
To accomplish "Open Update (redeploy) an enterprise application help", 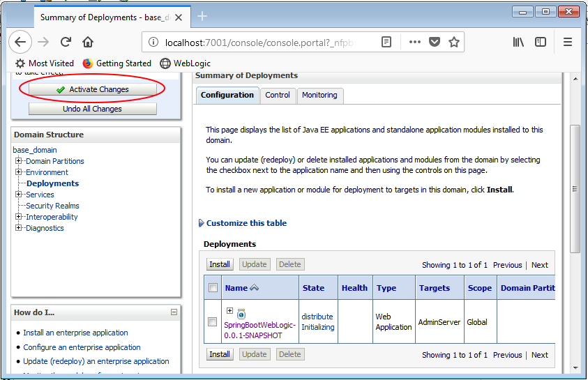I will click(x=96, y=361).
